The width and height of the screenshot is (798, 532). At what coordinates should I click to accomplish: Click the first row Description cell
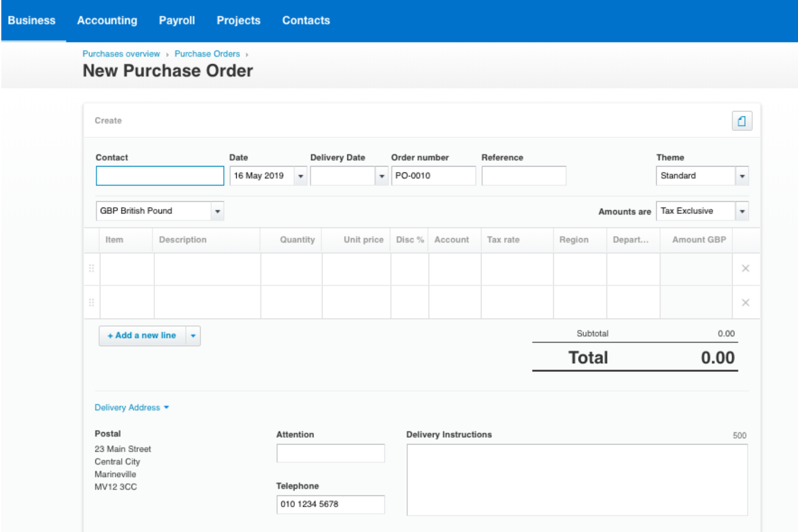pos(208,269)
